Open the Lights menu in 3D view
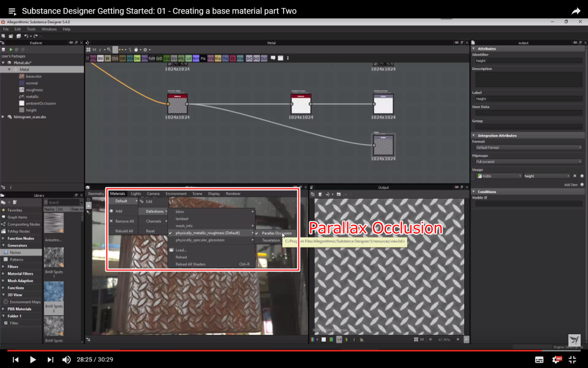Screen dimensions: 588x368 [136, 194]
